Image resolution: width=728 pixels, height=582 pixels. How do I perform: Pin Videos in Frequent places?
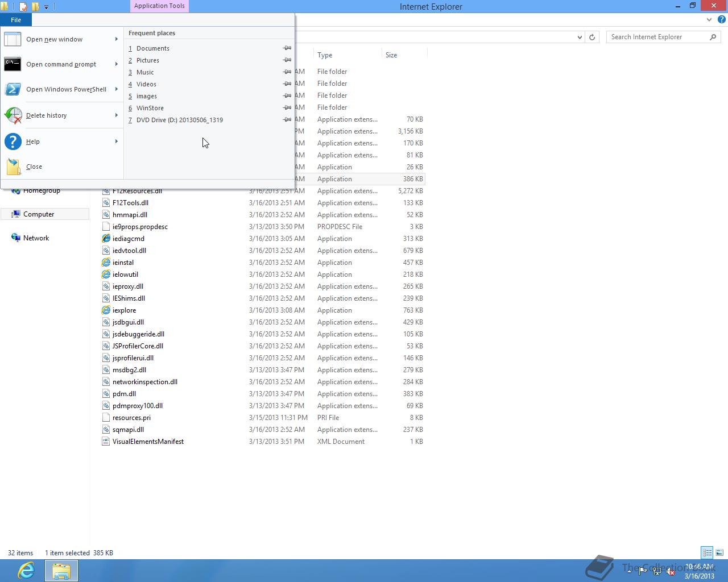click(x=287, y=84)
